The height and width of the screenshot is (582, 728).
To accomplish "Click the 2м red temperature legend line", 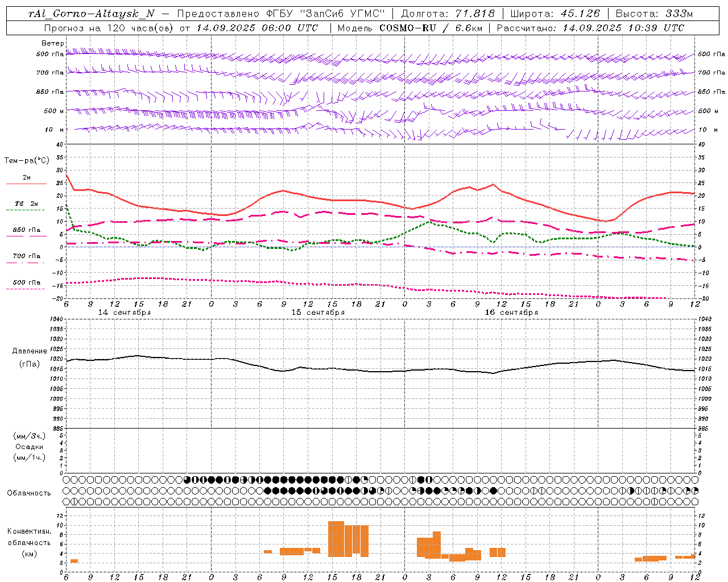I will pyautogui.click(x=26, y=184).
